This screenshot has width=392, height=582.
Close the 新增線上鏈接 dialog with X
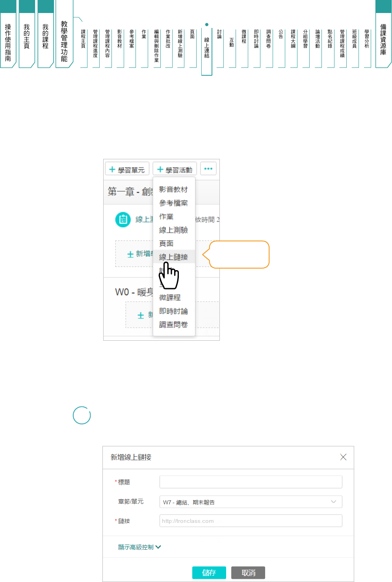pos(343,457)
